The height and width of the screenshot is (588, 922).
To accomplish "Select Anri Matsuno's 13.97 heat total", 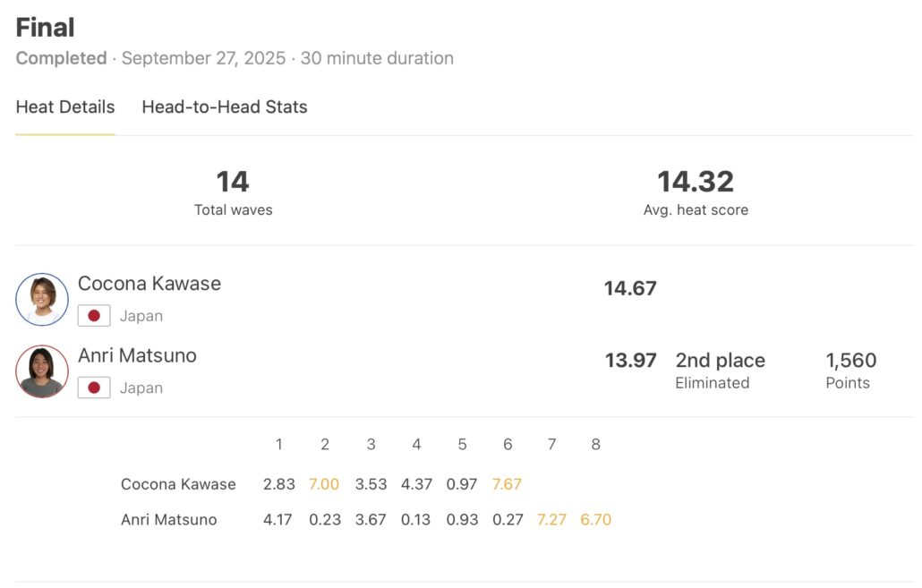I will (x=630, y=361).
